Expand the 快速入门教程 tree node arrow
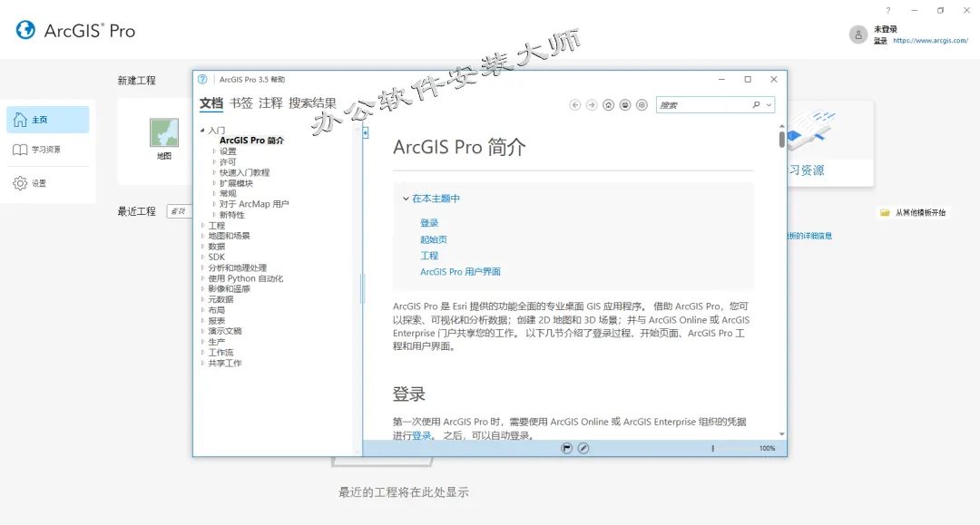 click(214, 172)
